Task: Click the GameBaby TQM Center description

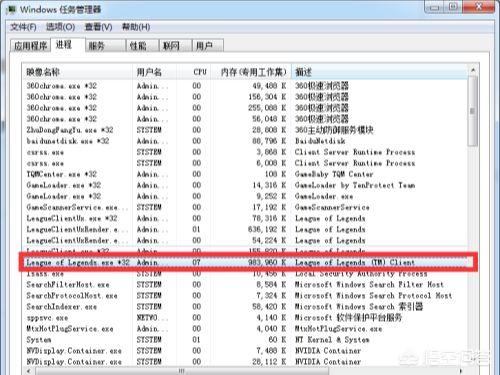Action: pos(334,174)
